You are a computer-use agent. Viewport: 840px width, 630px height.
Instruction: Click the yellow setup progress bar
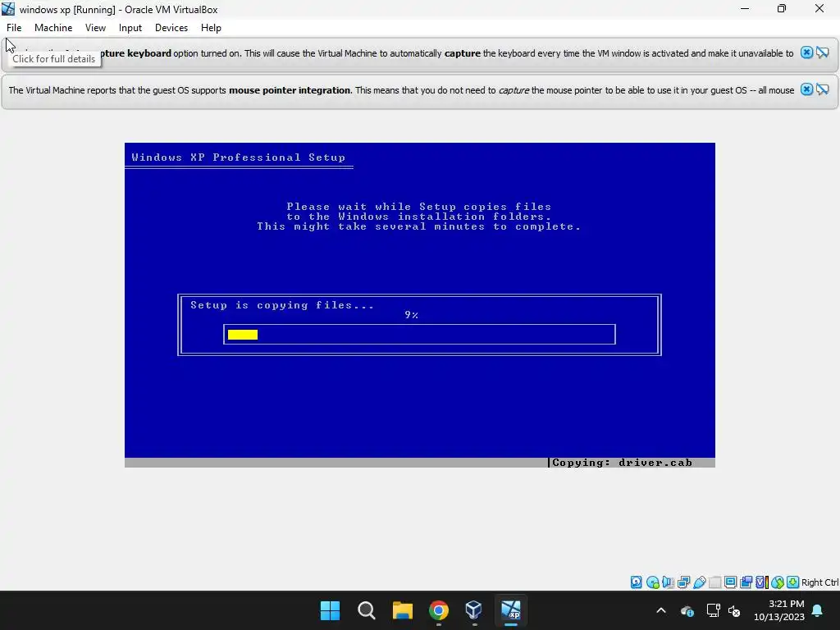(243, 335)
